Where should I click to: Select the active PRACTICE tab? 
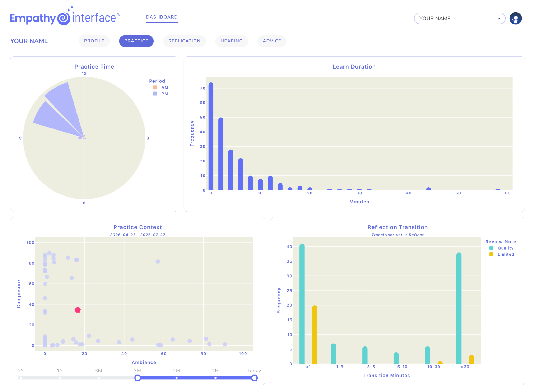136,41
